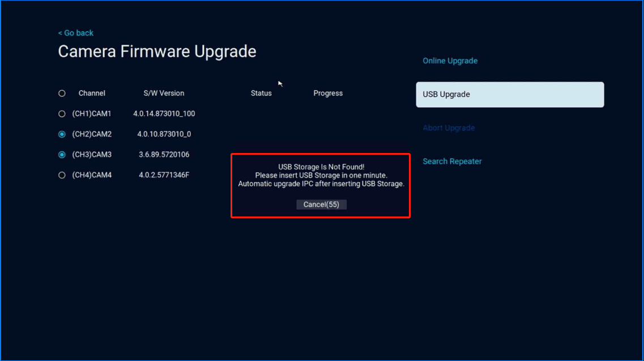
Task: Click the Go back link
Action: click(76, 33)
